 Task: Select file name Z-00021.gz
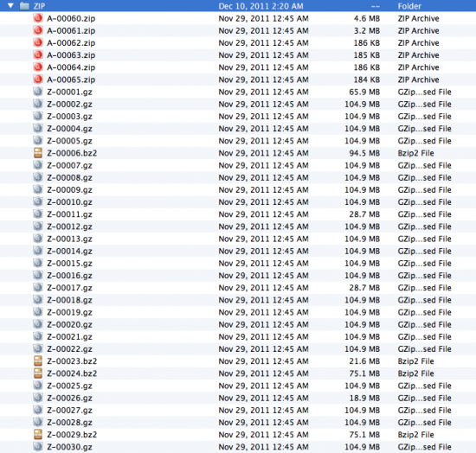pos(69,337)
